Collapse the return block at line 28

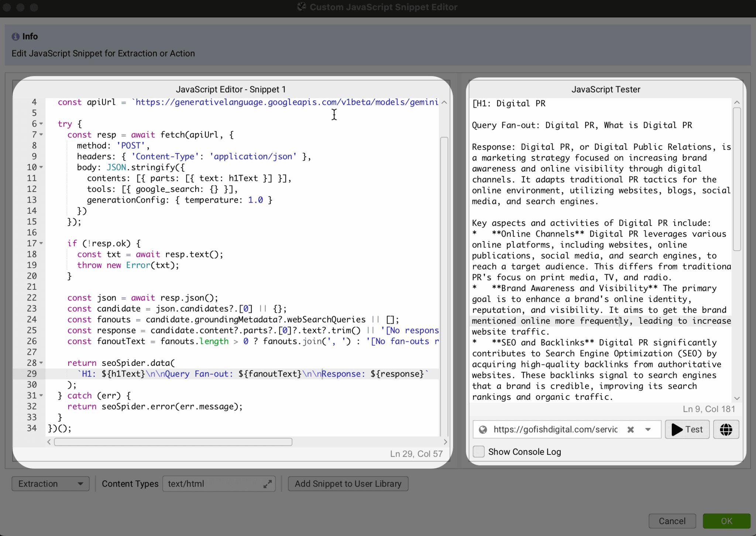click(x=41, y=363)
